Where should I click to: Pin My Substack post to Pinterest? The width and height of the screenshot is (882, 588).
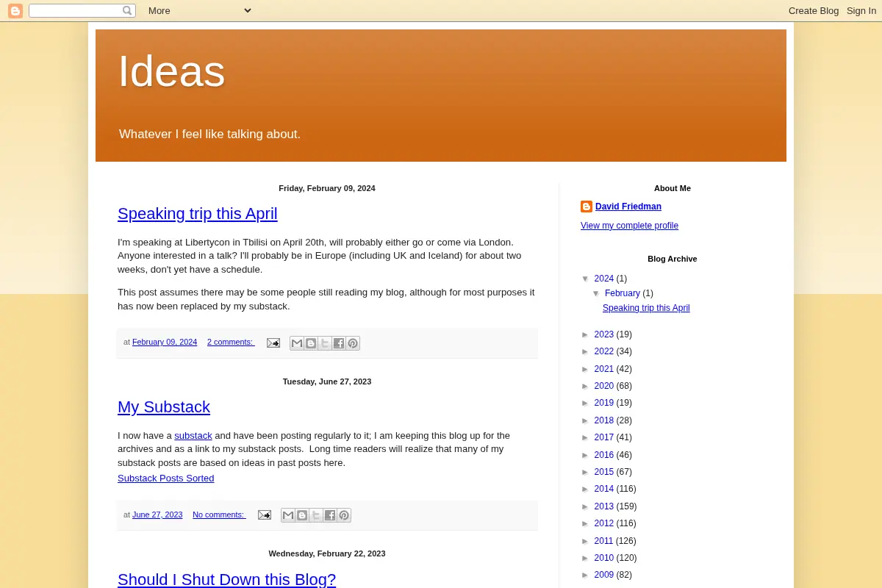tap(344, 515)
